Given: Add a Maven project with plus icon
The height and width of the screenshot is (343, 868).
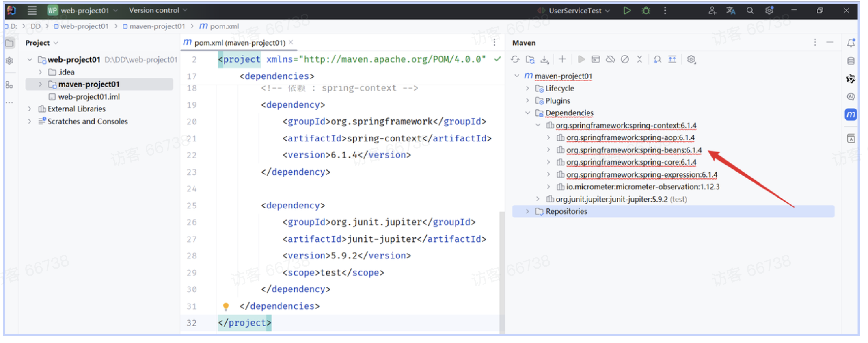Looking at the screenshot, I should click(562, 59).
